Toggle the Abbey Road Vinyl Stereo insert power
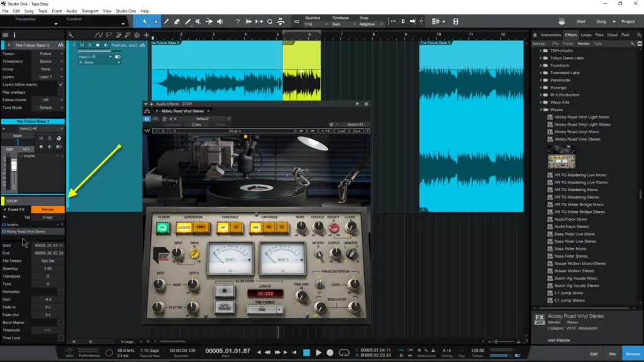 tap(4, 231)
